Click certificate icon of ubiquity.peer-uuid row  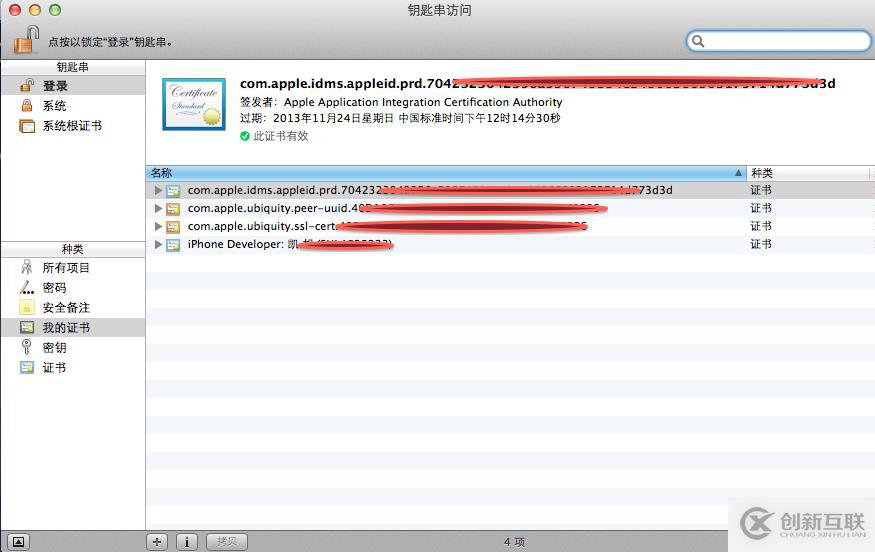173,209
